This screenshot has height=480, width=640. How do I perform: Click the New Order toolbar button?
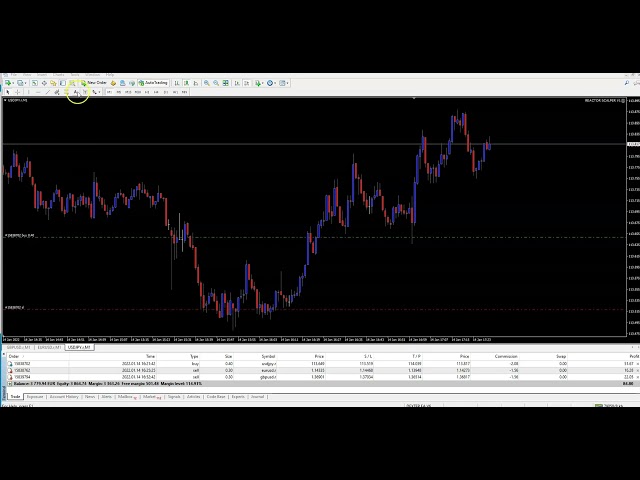[96, 83]
